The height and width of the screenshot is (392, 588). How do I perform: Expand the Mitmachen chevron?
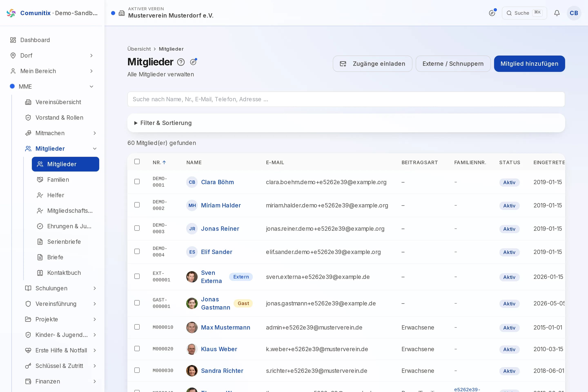click(95, 133)
